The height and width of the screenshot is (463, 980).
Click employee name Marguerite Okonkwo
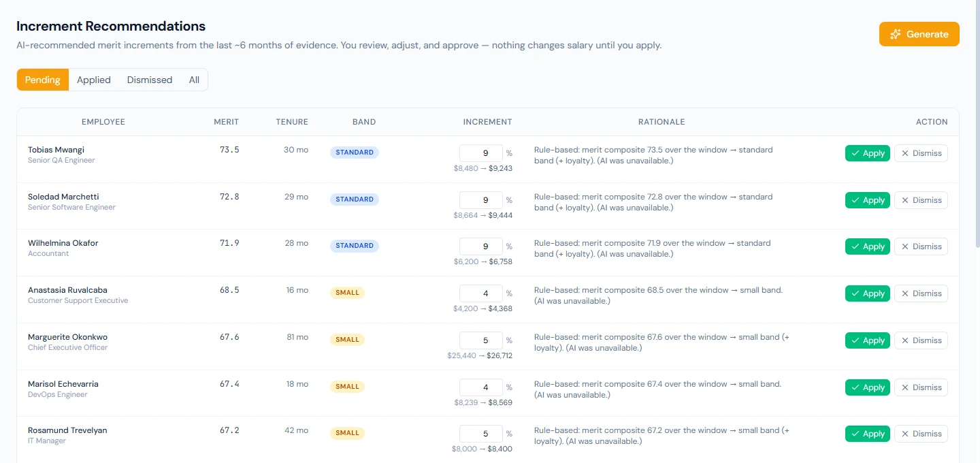click(x=67, y=337)
